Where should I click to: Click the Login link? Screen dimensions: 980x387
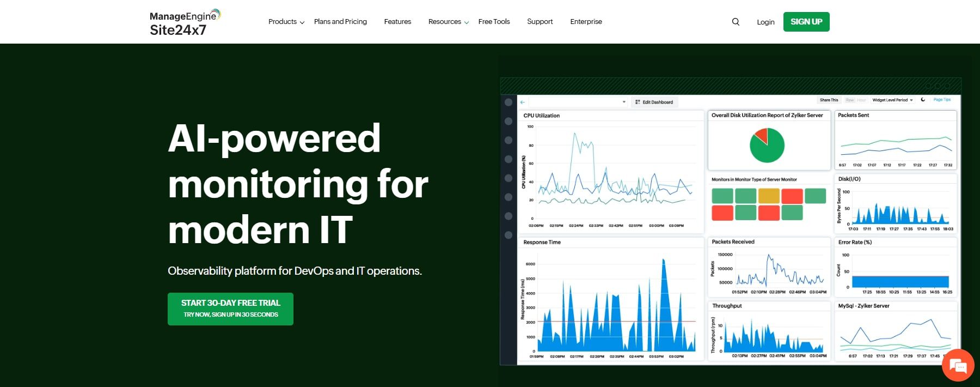(765, 22)
